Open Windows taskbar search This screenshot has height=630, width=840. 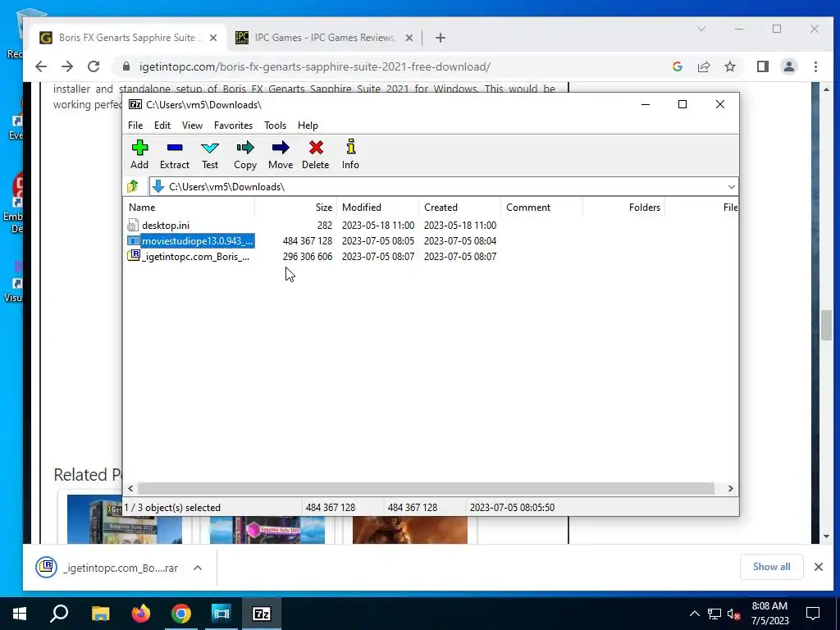[59, 614]
